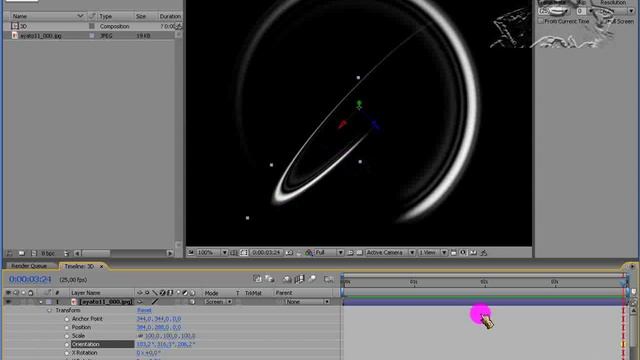Click the label color square of the JPEG item

coord(91,36)
